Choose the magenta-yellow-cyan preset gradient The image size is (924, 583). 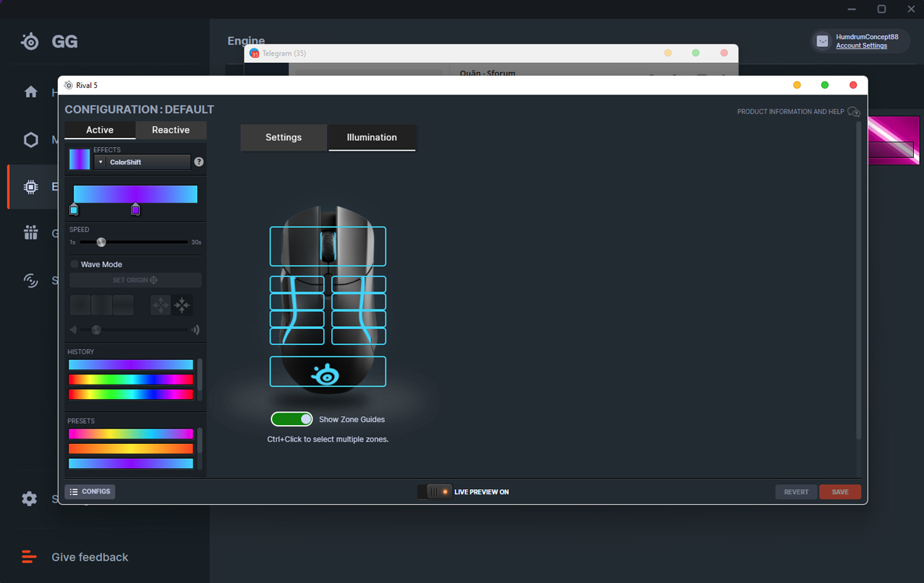click(x=131, y=434)
